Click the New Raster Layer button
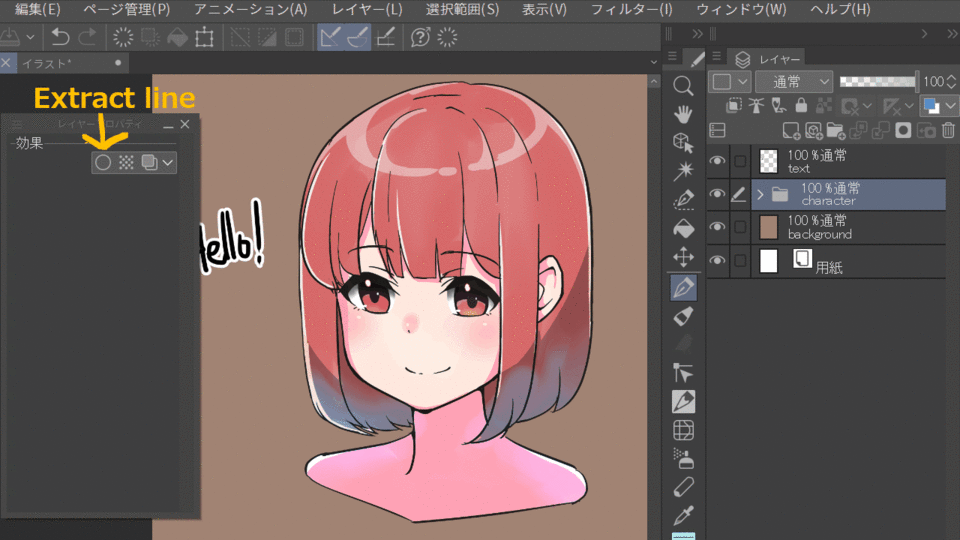960x540 pixels. point(790,130)
